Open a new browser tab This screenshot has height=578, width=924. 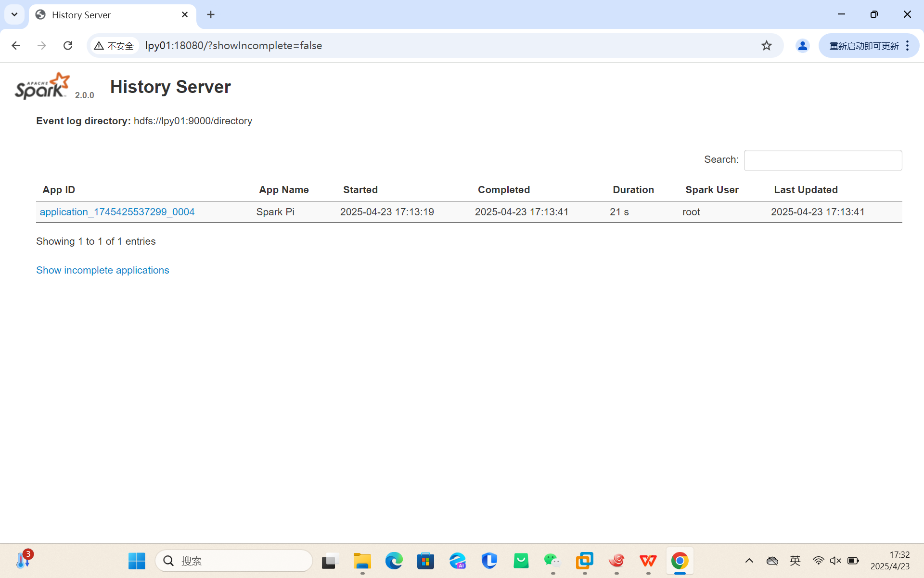click(x=211, y=15)
